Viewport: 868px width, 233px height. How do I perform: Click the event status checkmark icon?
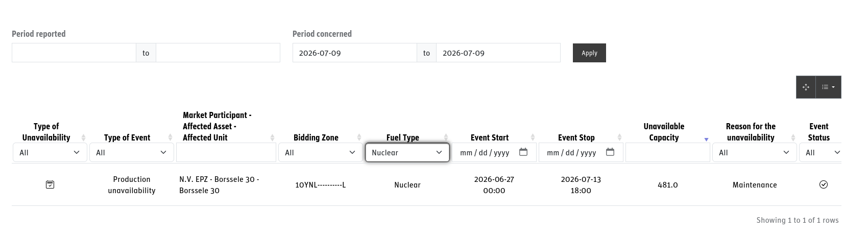[824, 184]
